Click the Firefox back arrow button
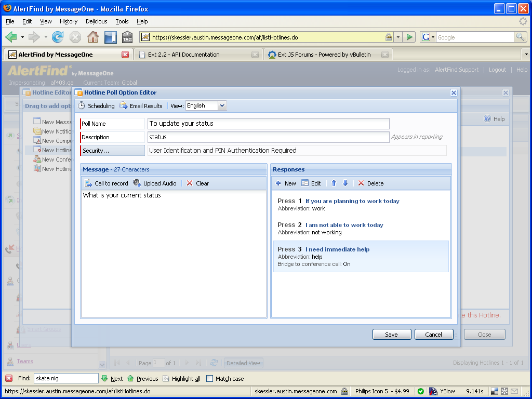Image resolution: width=532 pixels, height=399 pixels. coord(11,37)
